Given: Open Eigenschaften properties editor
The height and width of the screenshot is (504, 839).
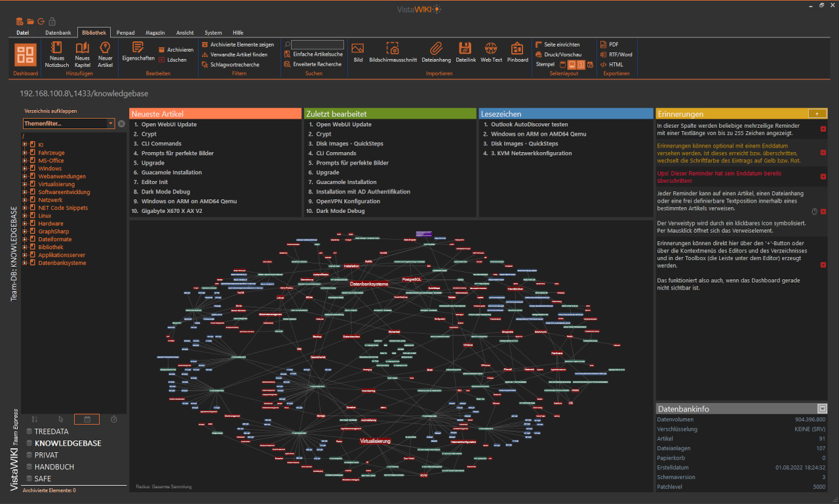Looking at the screenshot, I should pyautogui.click(x=138, y=51).
